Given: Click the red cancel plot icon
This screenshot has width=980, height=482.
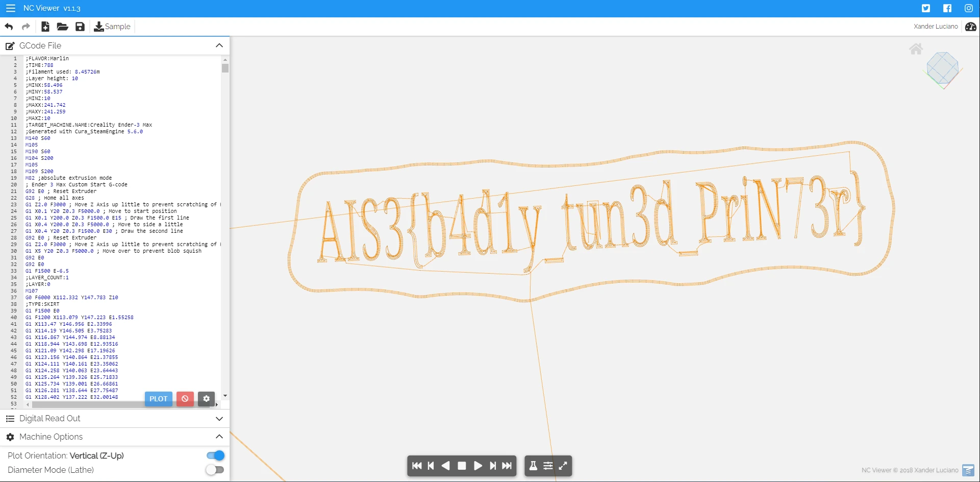Looking at the screenshot, I should 185,399.
